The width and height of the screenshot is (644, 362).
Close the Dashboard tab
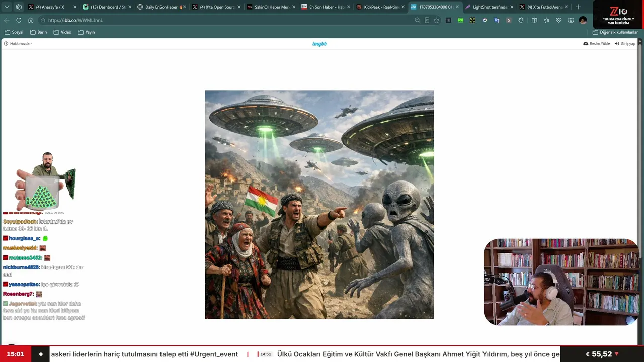[129, 7]
